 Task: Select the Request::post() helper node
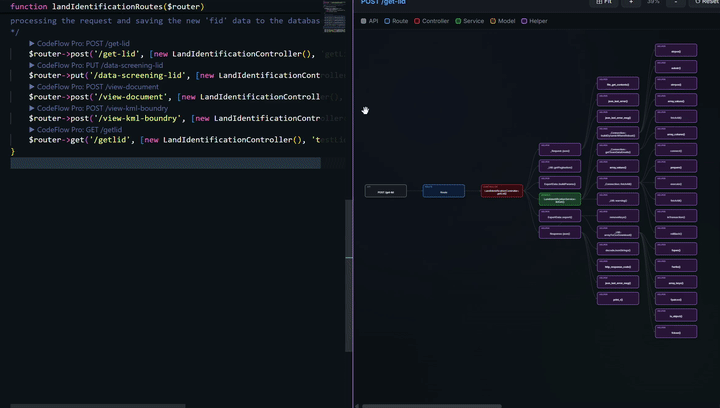(x=560, y=150)
